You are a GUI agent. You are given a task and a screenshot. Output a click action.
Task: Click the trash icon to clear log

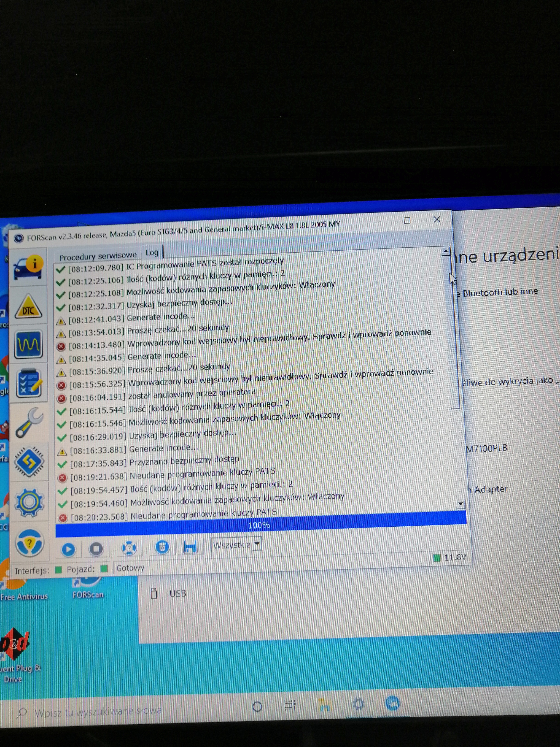click(x=162, y=547)
